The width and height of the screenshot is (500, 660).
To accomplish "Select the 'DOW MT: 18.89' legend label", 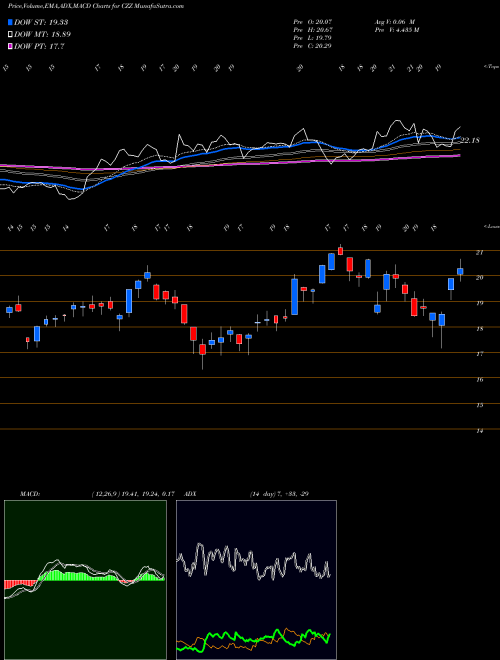I will [x=42, y=35].
